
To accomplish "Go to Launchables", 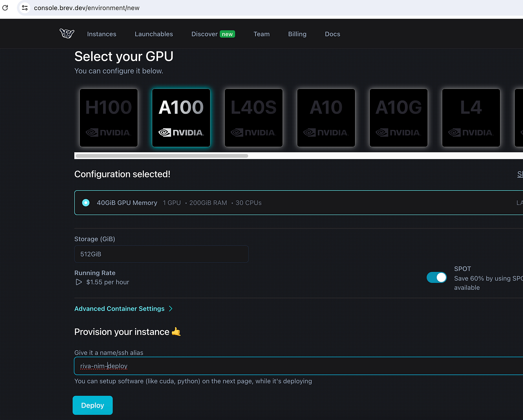I will (154, 34).
